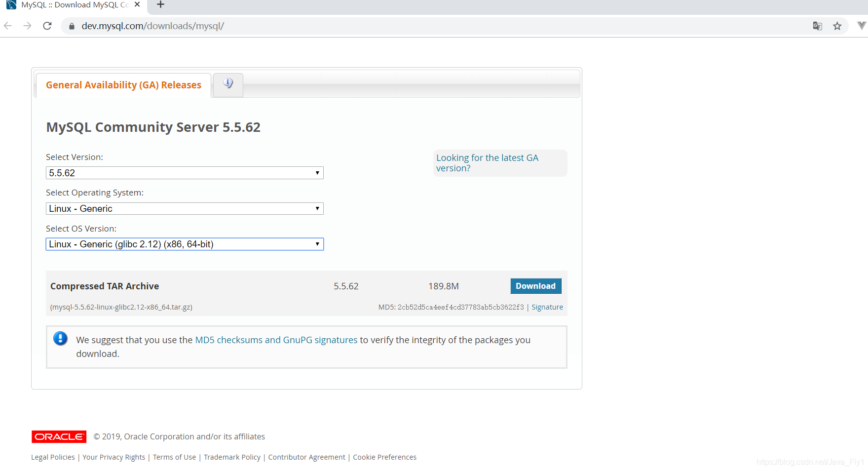Open MD5 checksums and GnuPG signatures link

pos(276,340)
